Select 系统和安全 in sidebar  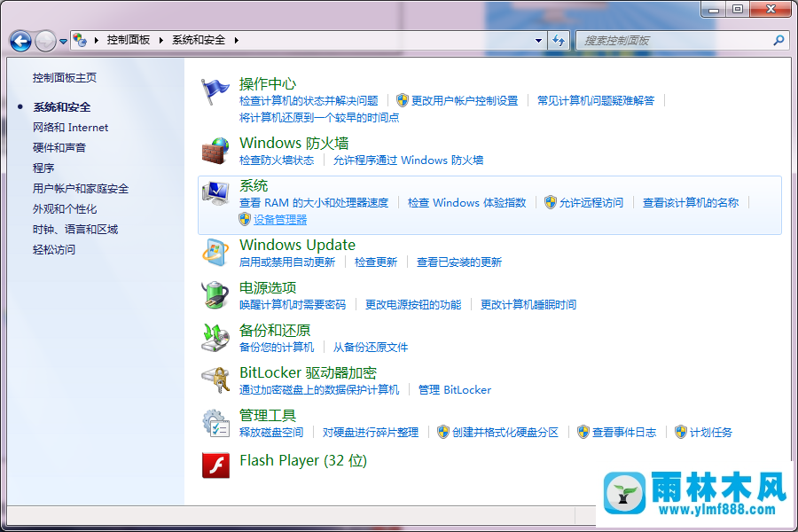(x=61, y=107)
